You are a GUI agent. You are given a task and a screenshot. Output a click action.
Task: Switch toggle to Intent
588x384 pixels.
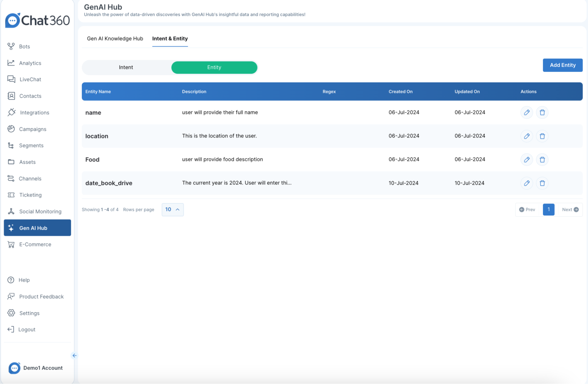(x=126, y=67)
